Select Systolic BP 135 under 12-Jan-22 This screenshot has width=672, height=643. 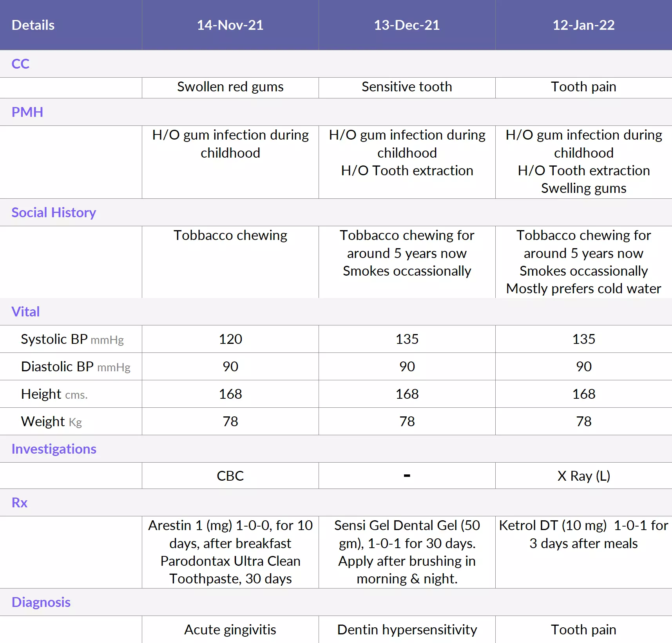pos(584,339)
